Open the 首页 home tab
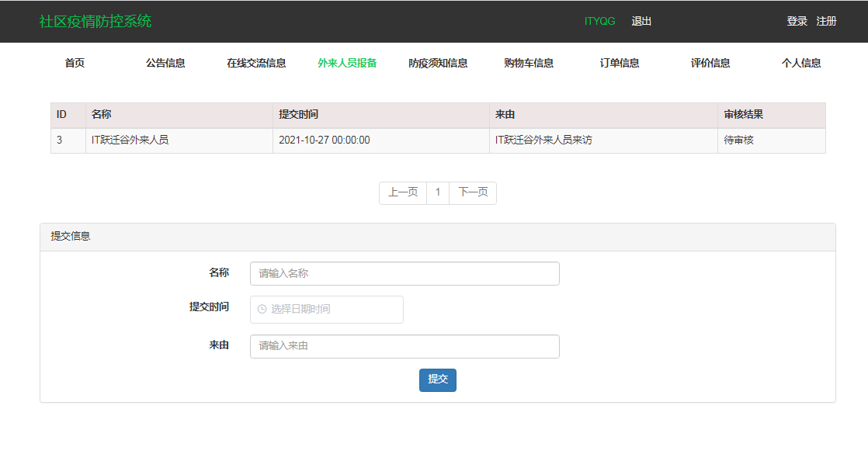This screenshot has height=454, width=868. pos(75,63)
